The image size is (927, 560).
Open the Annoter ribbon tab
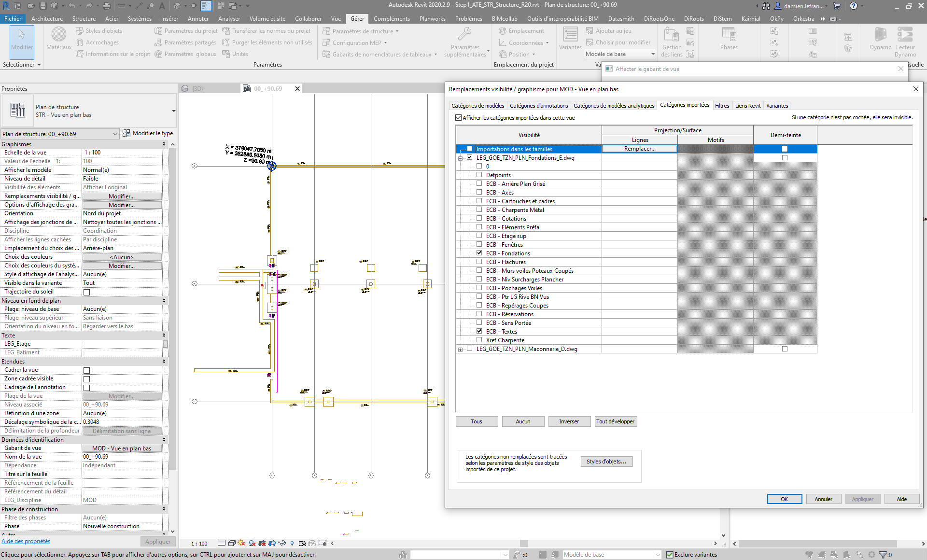point(198,19)
